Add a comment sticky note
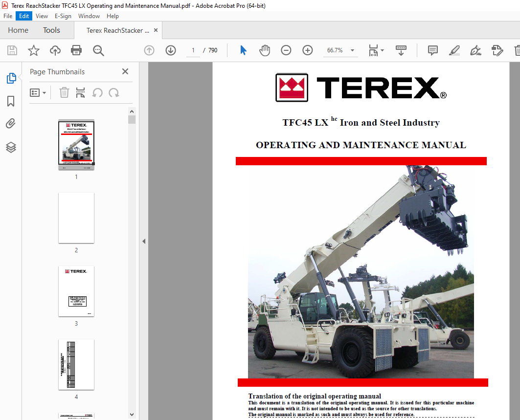 coord(433,50)
